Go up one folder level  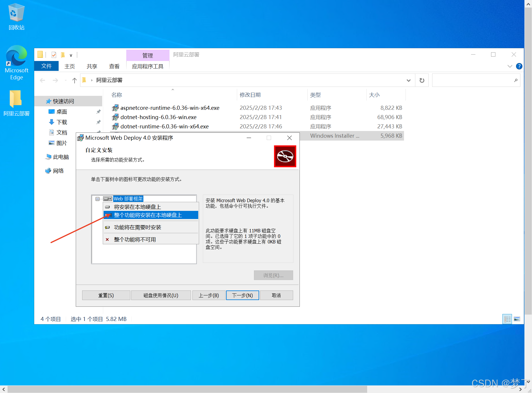click(75, 80)
